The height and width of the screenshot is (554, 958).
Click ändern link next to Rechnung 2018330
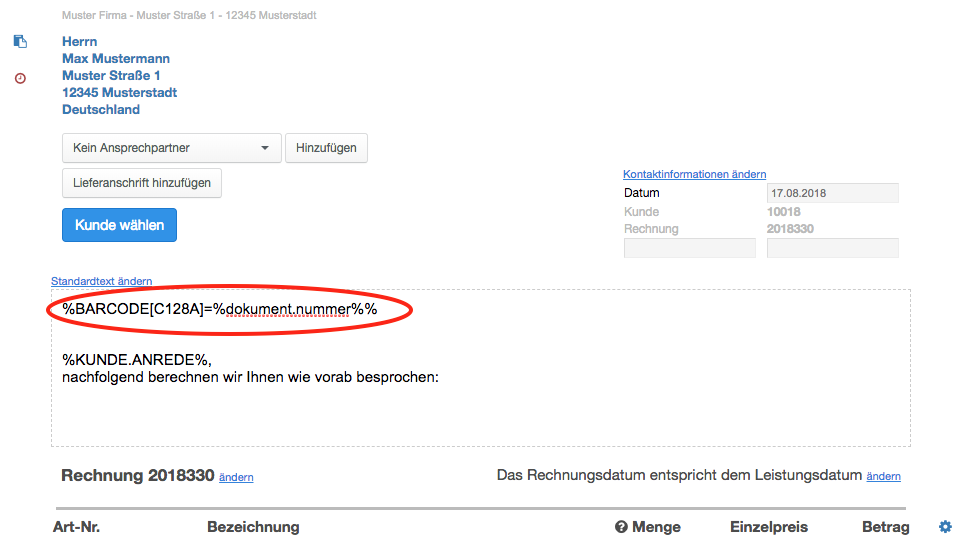pos(236,477)
